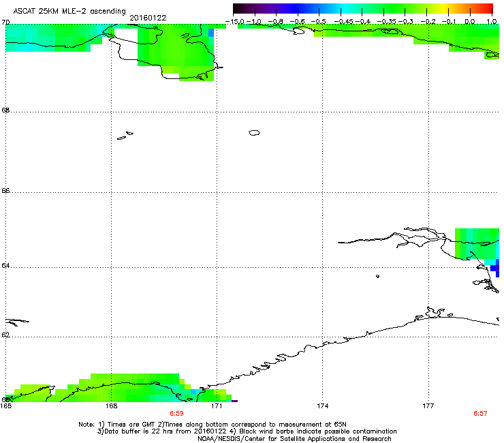Click the date label 20160122

pyautogui.click(x=148, y=18)
